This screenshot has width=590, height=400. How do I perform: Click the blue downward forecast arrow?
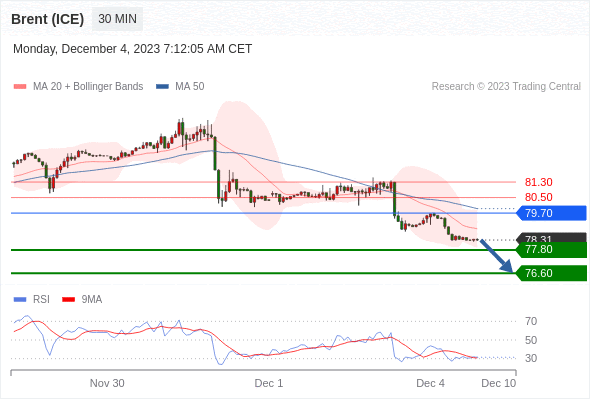pyautogui.click(x=497, y=256)
